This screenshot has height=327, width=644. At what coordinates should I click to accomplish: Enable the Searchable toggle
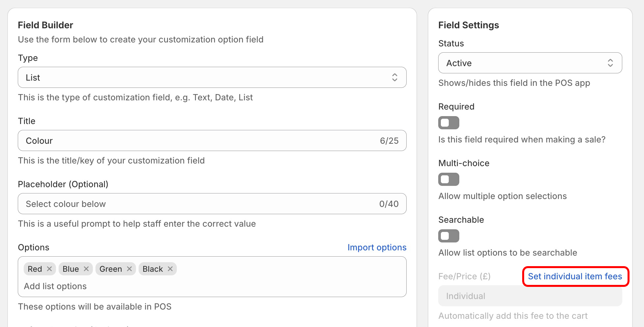[x=448, y=236]
